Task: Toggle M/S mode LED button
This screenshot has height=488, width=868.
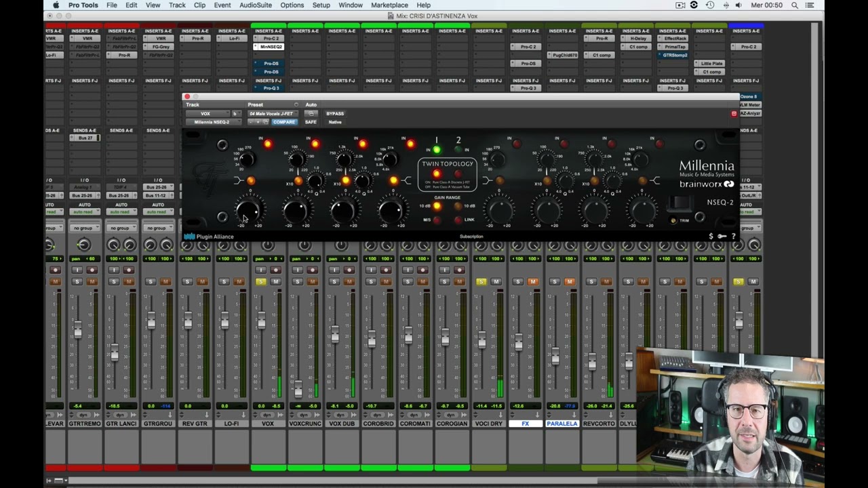Action: [436, 220]
